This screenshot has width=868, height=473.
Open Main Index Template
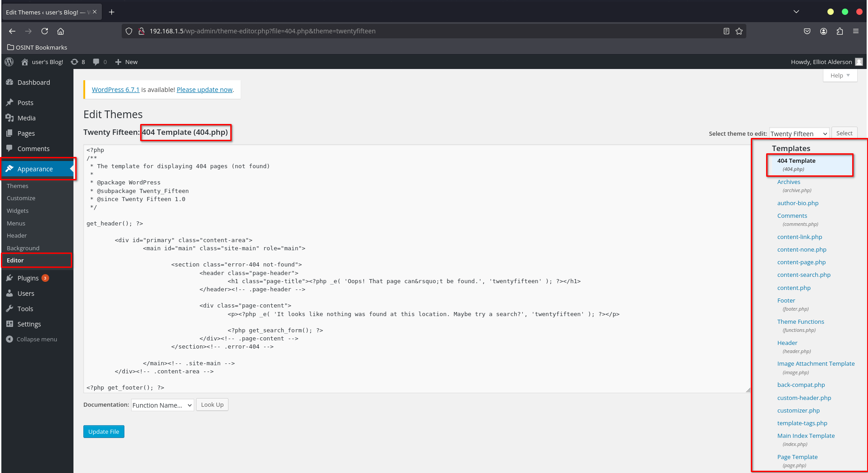click(x=806, y=436)
